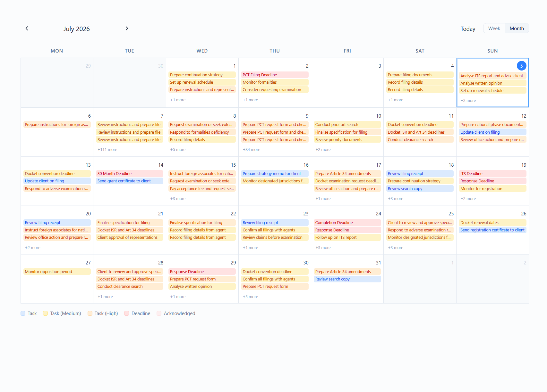Open Pay acceptance fee event
The image size is (547, 392).
202,189
